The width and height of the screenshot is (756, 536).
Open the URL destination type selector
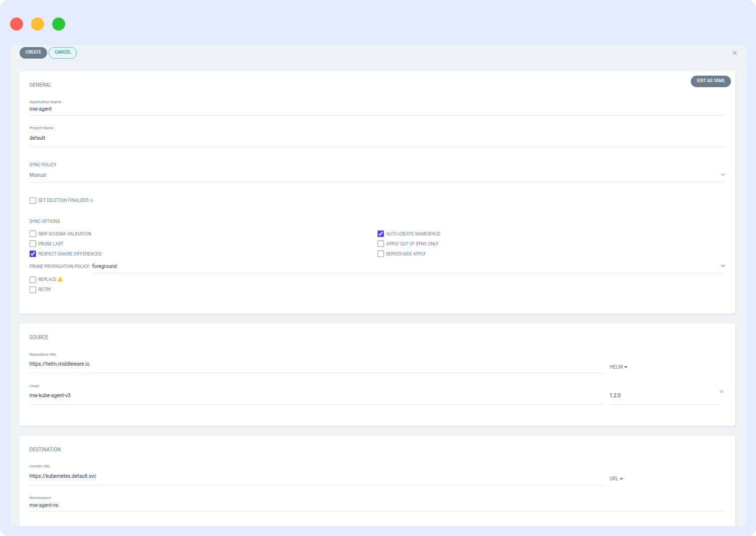click(616, 478)
